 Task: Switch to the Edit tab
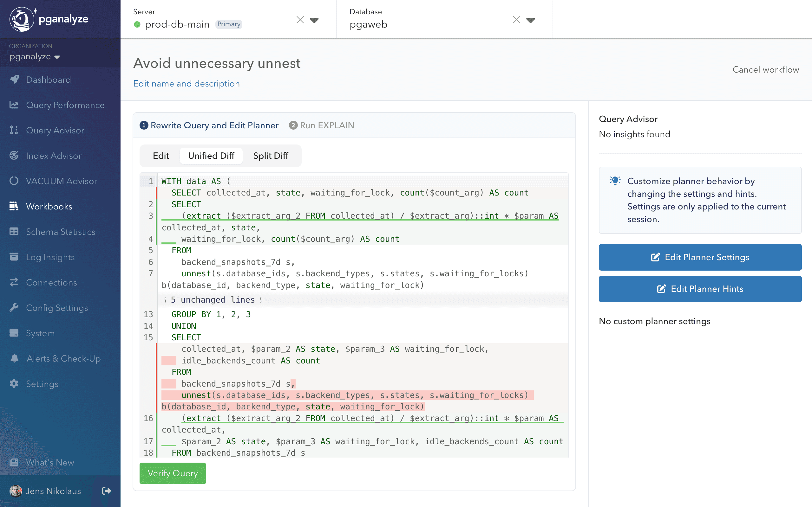(x=161, y=156)
